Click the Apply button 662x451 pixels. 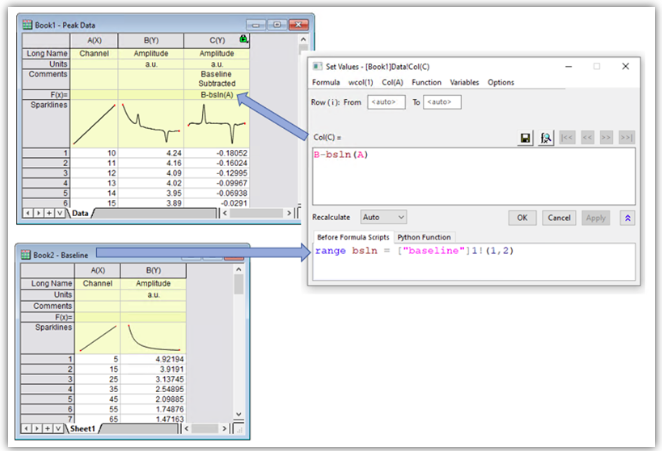point(596,218)
